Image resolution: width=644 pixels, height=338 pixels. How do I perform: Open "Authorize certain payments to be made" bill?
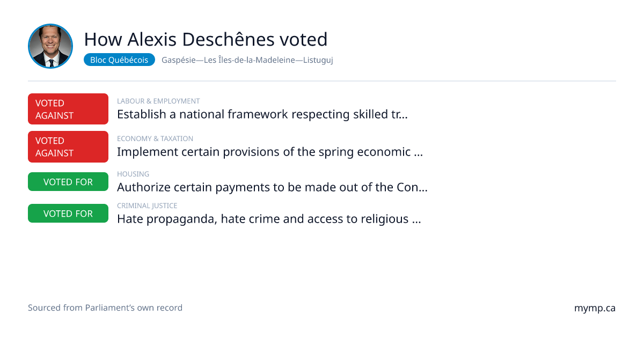pos(272,188)
